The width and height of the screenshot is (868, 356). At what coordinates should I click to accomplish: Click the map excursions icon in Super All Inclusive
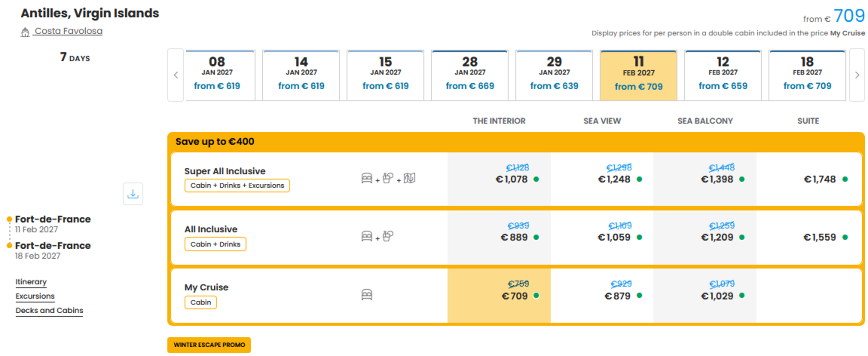click(409, 178)
